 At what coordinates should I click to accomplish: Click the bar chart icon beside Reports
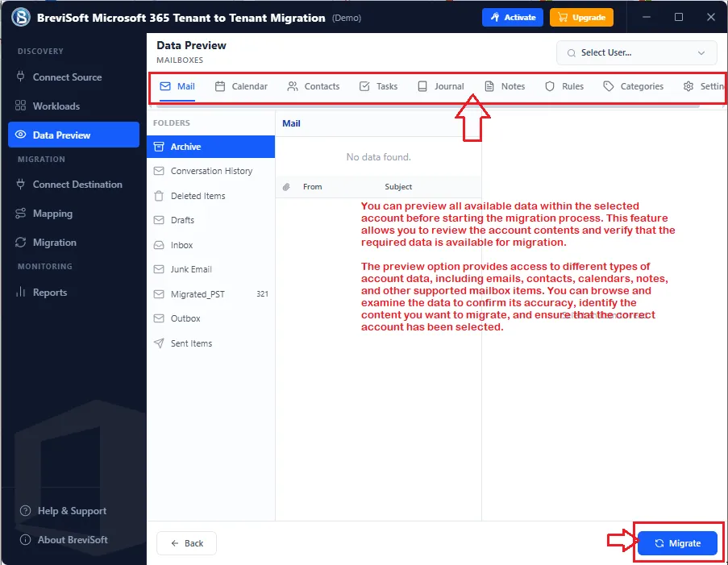tap(20, 292)
